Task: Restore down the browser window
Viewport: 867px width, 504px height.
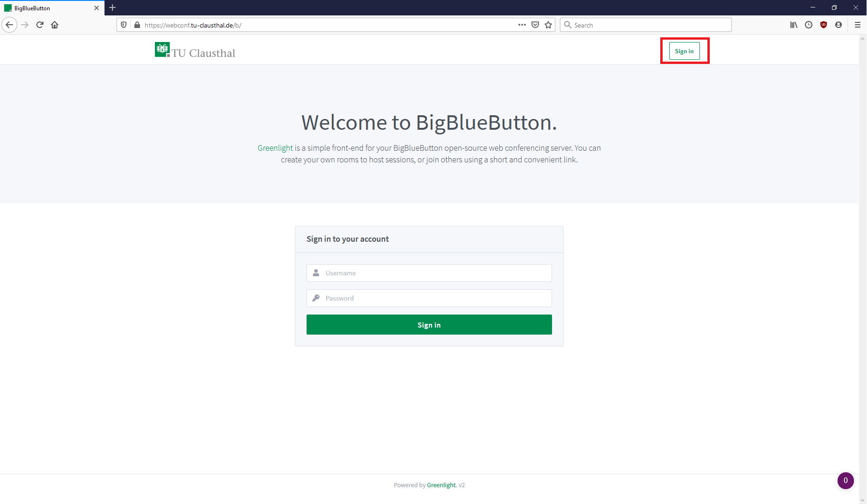Action: [834, 7]
